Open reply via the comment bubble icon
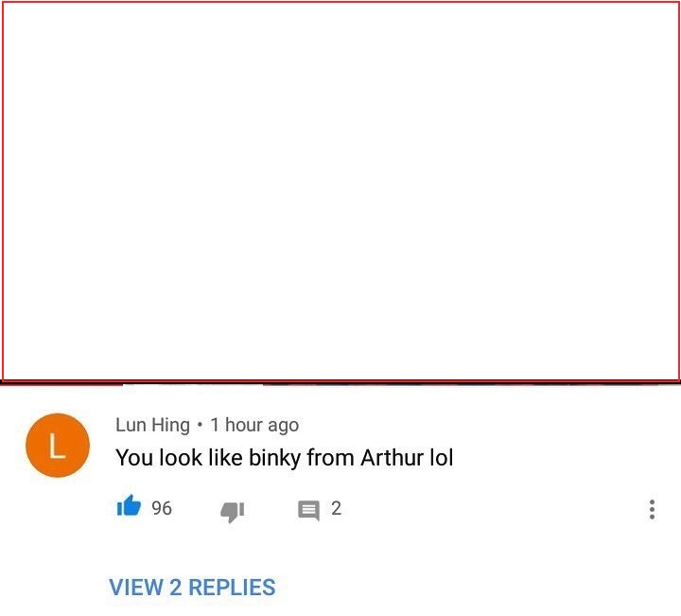Screen dimensions: 681x616 coord(308,510)
